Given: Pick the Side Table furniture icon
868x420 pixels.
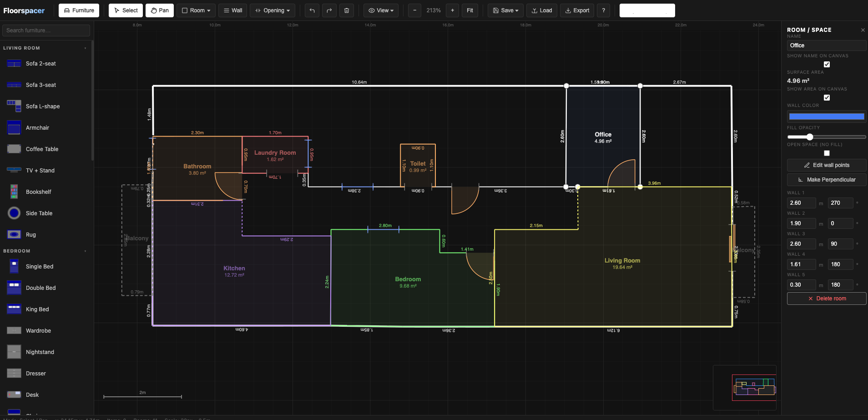Looking at the screenshot, I should pos(14,213).
